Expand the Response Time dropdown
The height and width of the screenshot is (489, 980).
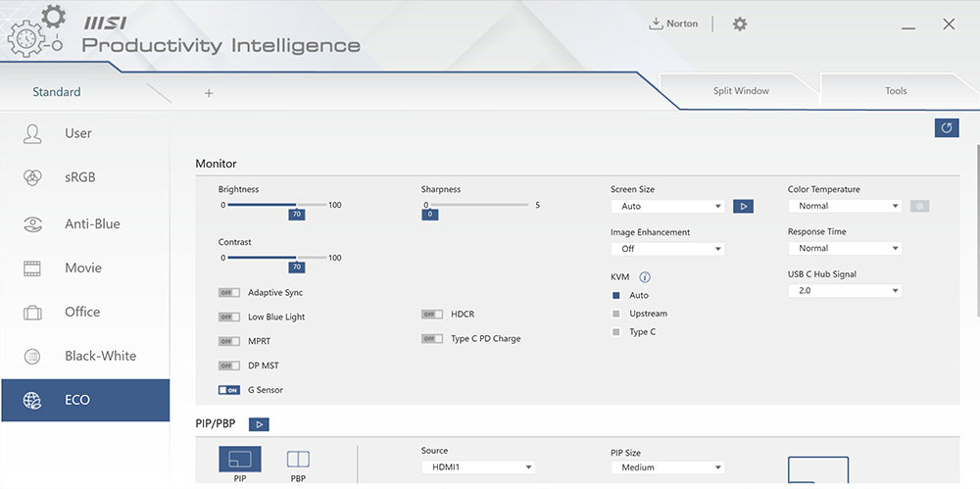point(844,248)
